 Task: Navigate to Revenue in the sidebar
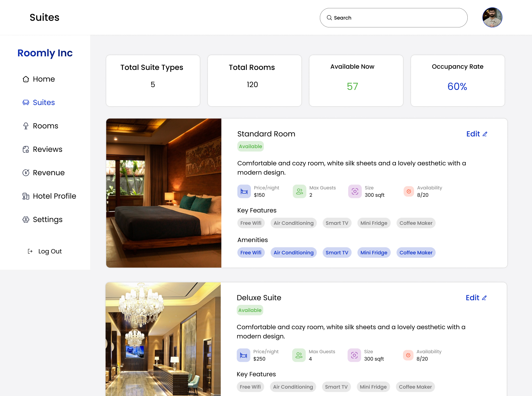click(x=44, y=173)
